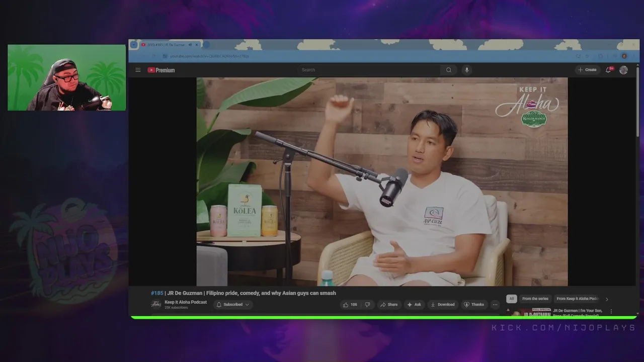Open the browser tab search dropdown

click(x=133, y=45)
